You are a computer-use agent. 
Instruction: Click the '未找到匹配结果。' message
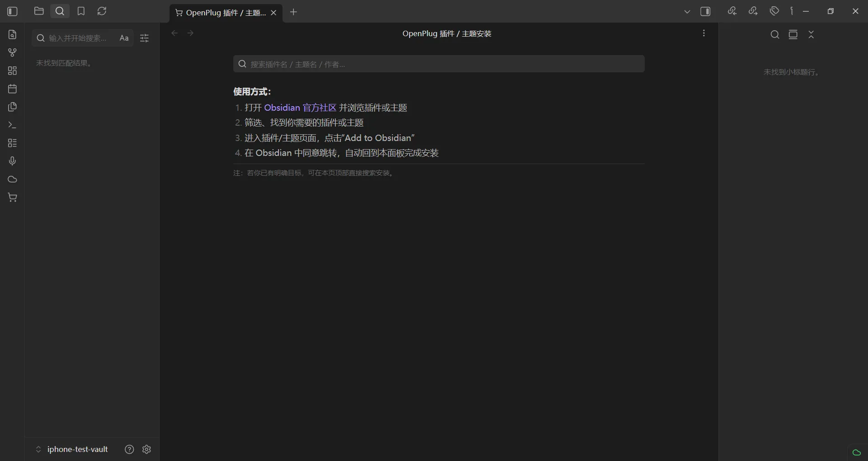[65, 63]
